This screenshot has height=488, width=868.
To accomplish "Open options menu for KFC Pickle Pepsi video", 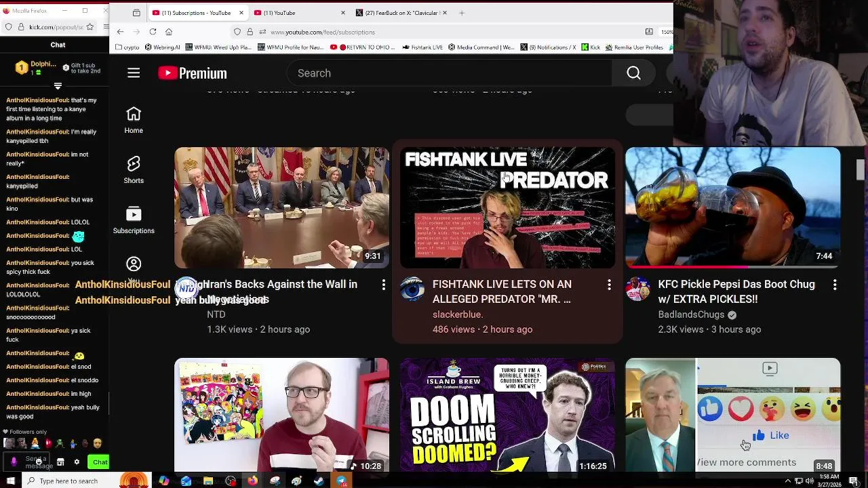I will tap(835, 285).
